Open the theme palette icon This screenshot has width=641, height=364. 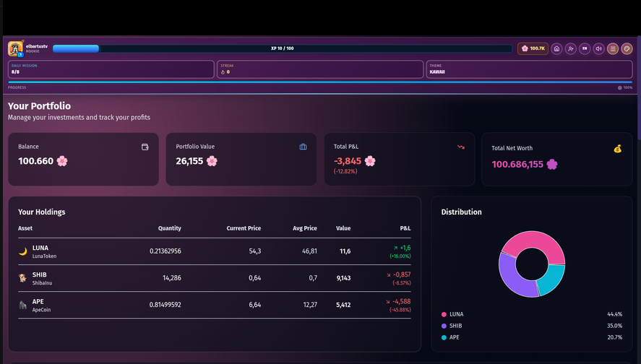click(x=627, y=48)
